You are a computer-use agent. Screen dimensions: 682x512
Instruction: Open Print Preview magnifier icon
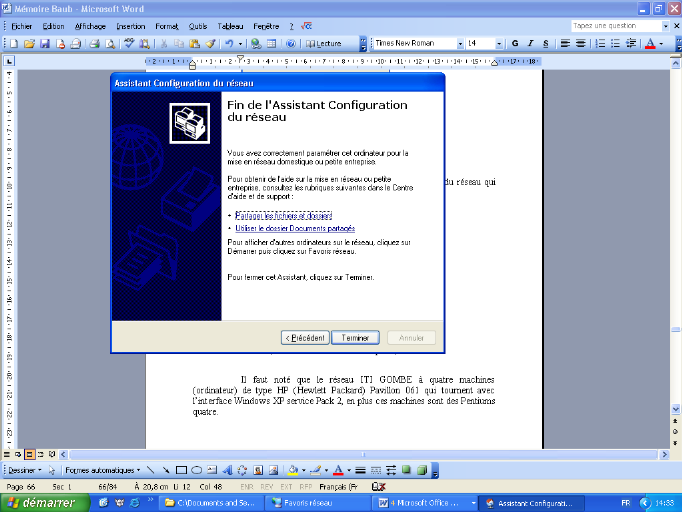pos(110,44)
